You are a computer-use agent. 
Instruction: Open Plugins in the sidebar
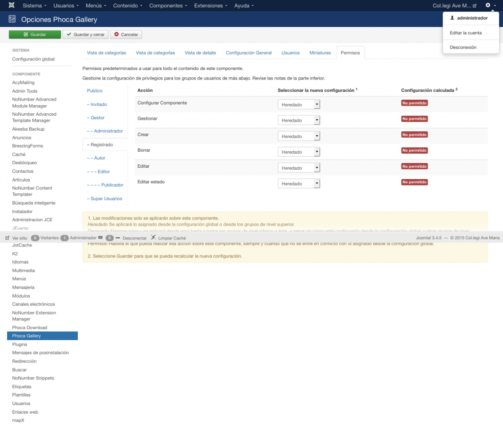[20, 344]
